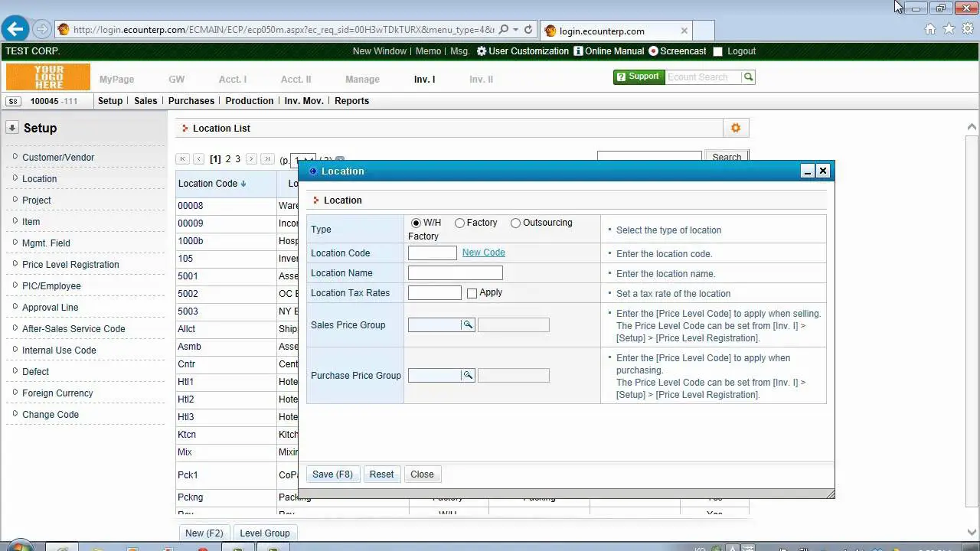
Task: Click the Location Tax Rates input field
Action: point(435,293)
